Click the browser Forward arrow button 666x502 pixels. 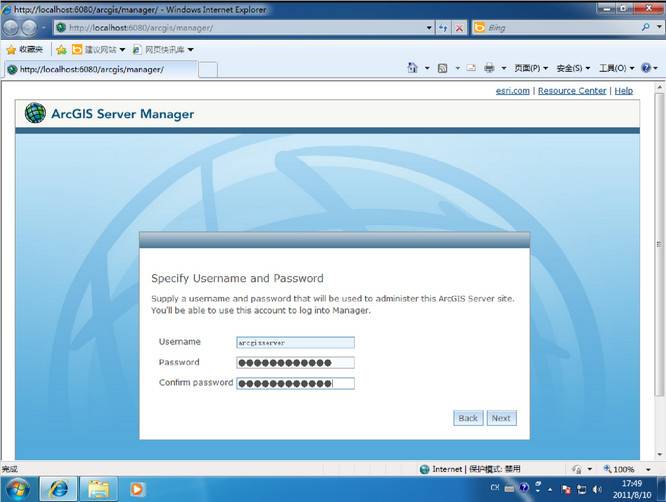click(29, 28)
